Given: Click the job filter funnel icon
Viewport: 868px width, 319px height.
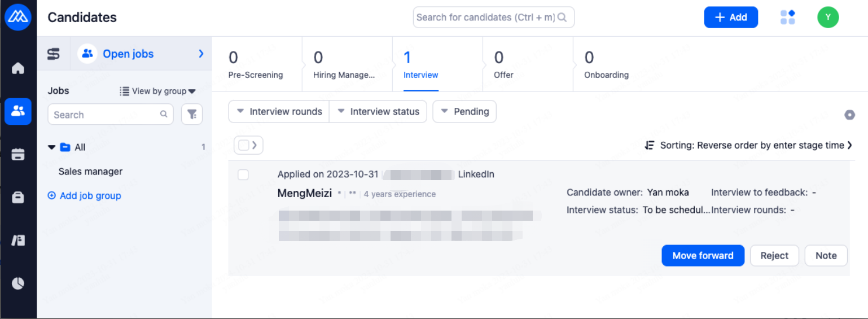Looking at the screenshot, I should click(192, 115).
